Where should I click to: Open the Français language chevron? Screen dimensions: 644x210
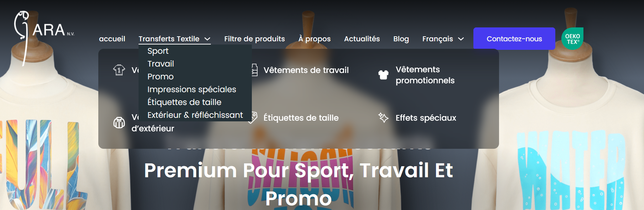(x=461, y=39)
